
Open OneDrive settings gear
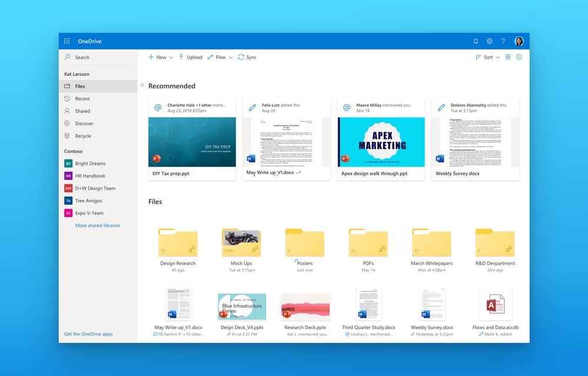[489, 41]
